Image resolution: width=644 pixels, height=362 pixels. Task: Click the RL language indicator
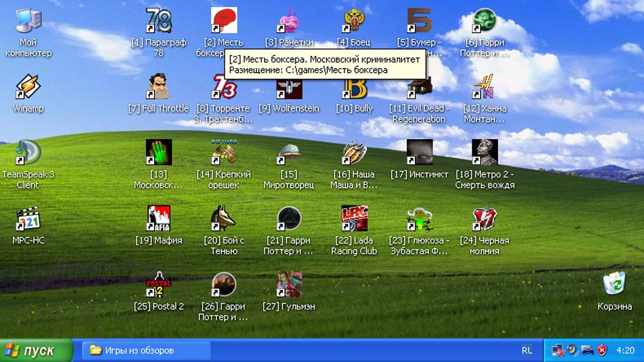pyautogui.click(x=527, y=350)
